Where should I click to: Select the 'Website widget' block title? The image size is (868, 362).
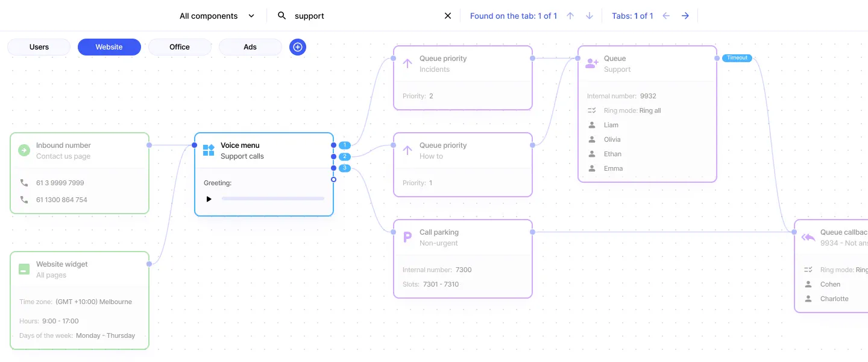point(62,264)
